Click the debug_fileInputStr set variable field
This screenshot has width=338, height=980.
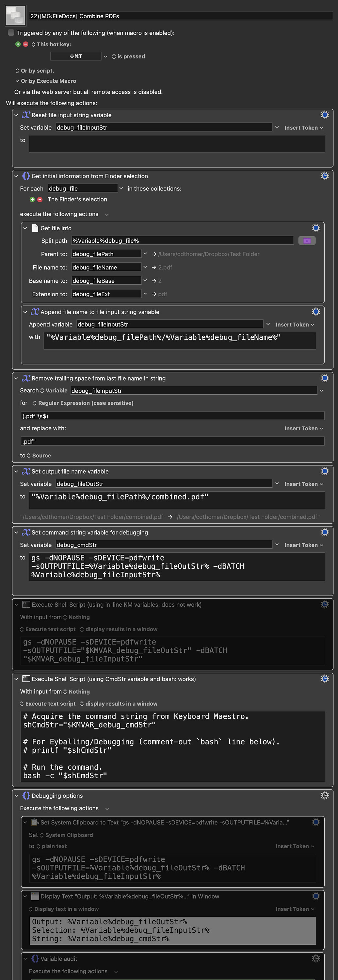click(x=164, y=127)
